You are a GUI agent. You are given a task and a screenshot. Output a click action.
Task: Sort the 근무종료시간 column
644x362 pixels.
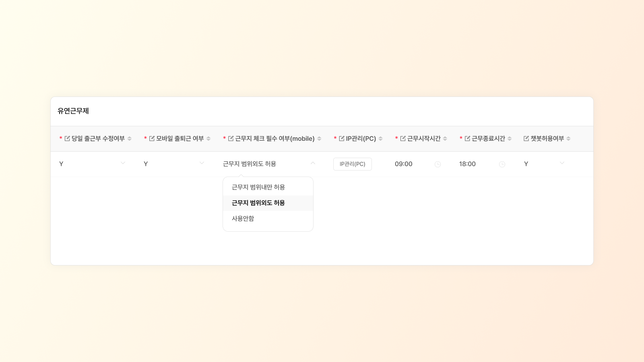pyautogui.click(x=510, y=139)
